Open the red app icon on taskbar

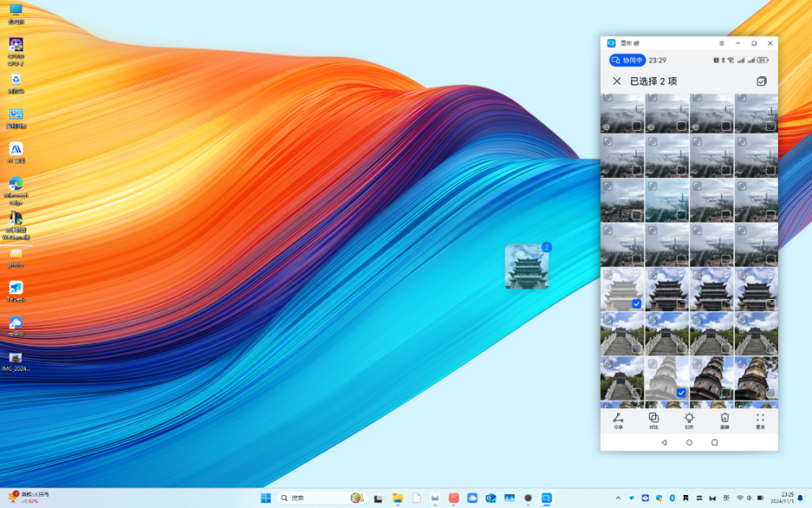[454, 497]
